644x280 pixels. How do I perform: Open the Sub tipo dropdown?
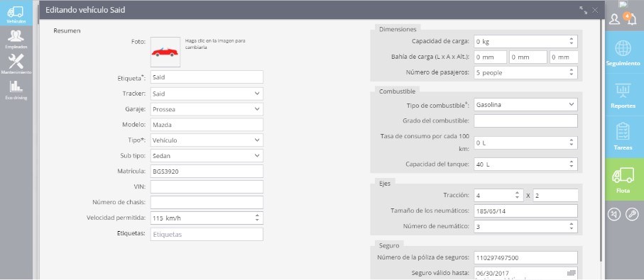tap(207, 156)
